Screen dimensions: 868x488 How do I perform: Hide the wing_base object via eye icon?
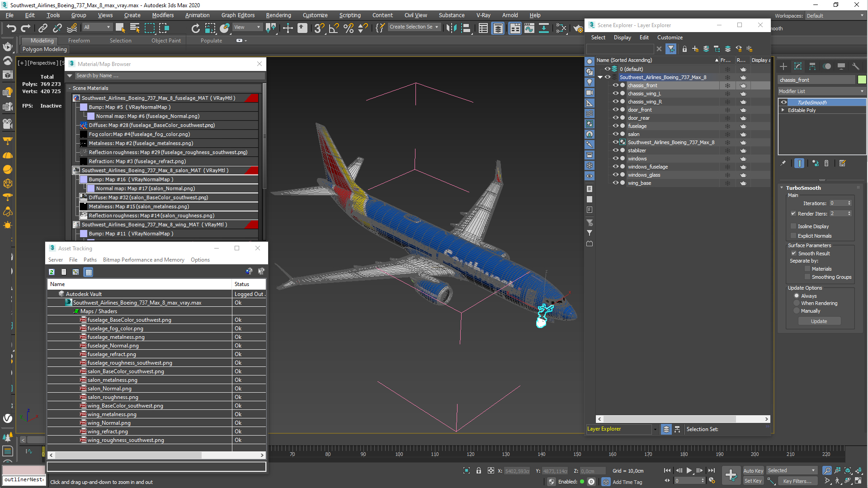(x=615, y=183)
